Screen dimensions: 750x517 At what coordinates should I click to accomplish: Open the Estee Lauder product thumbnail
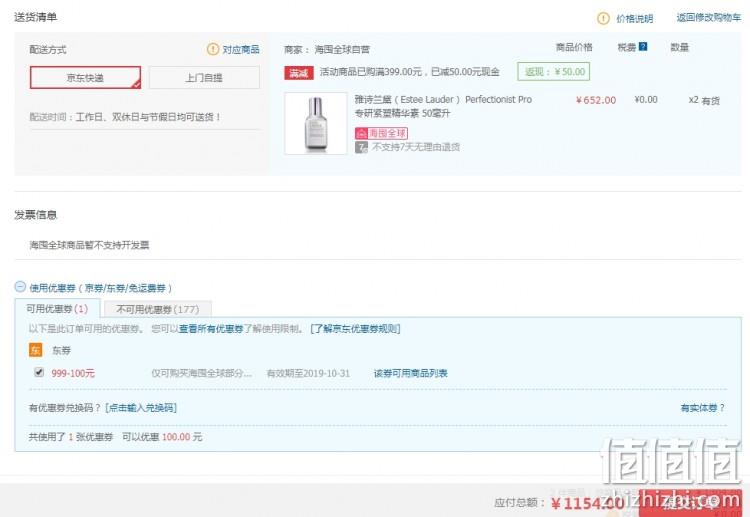coord(316,123)
